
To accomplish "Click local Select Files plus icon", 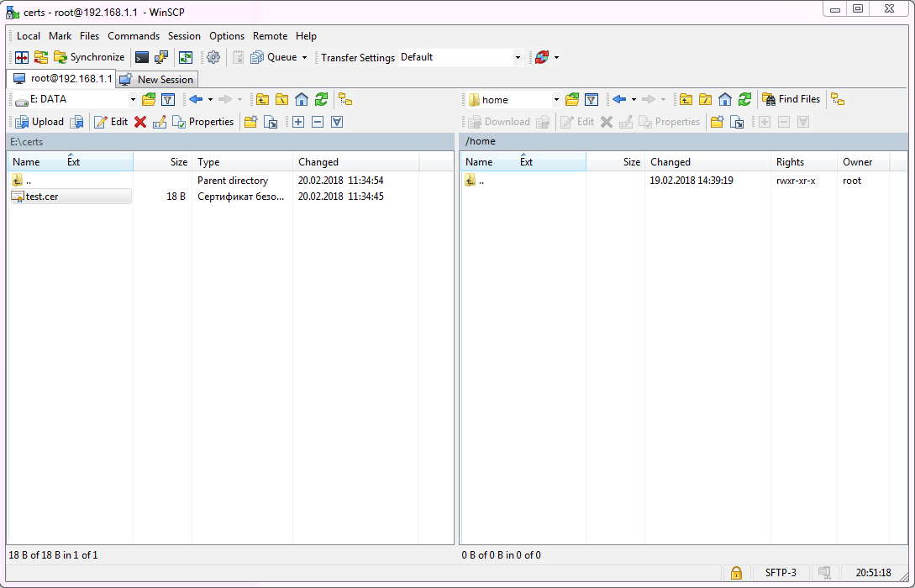I will click(298, 122).
